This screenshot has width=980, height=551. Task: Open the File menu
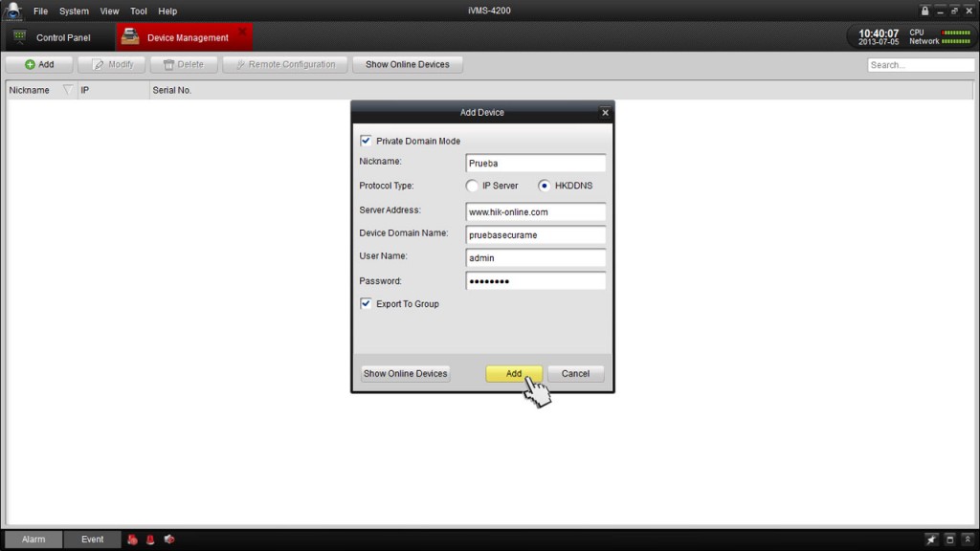click(40, 11)
